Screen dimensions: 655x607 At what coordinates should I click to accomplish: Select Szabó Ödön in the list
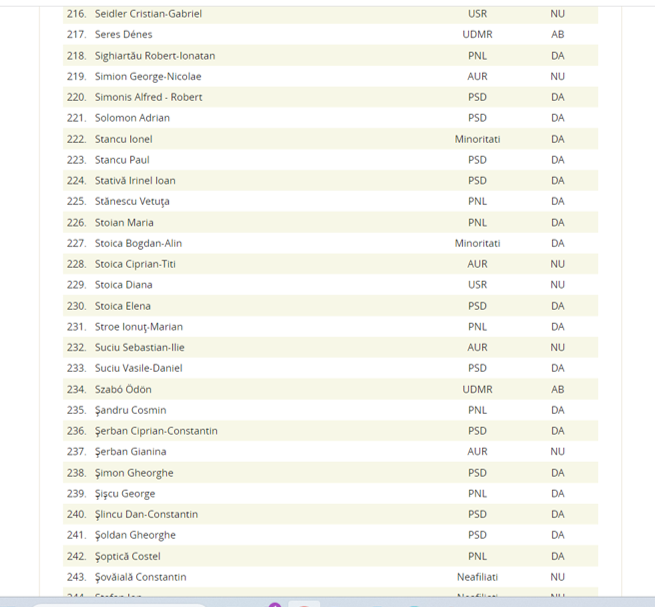click(123, 389)
